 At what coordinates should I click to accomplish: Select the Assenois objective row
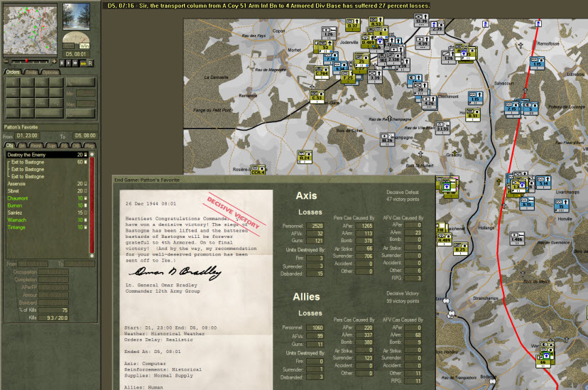[48, 184]
